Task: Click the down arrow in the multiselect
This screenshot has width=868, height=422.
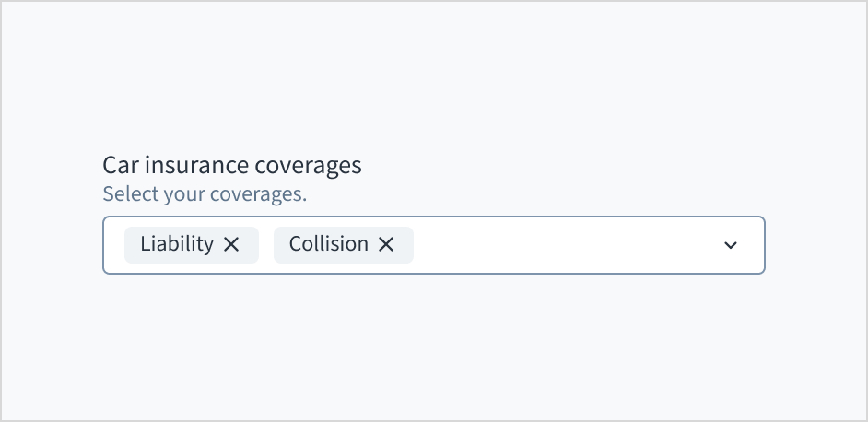Action: (x=731, y=245)
